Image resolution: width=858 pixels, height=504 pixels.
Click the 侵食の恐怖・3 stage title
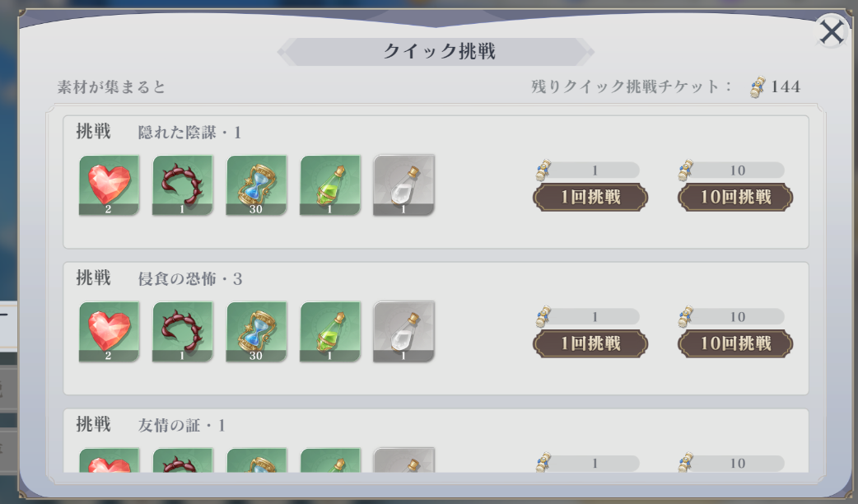tap(190, 279)
